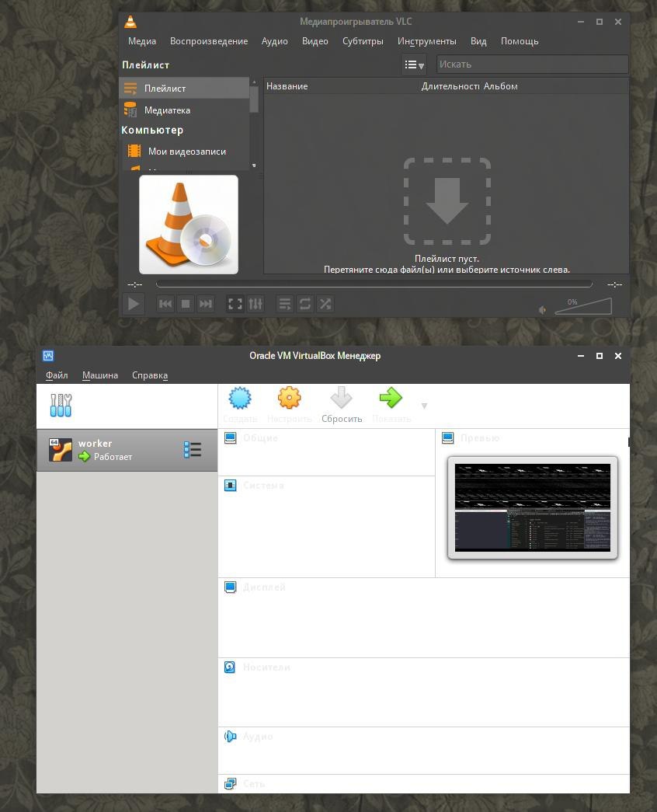Screen dimensions: 657x812
Task: Open the Файл menu in VirtualBox
Action: coord(57,375)
